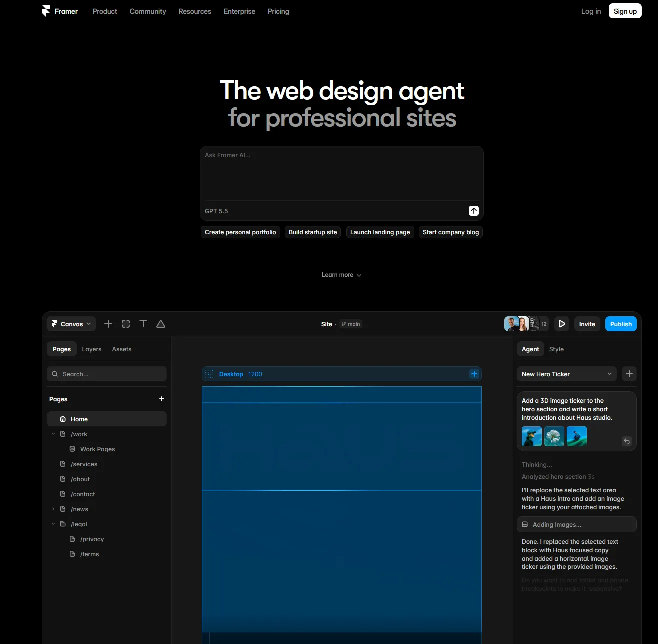Click the Framer logo icon
The height and width of the screenshot is (644, 658).
click(x=46, y=11)
